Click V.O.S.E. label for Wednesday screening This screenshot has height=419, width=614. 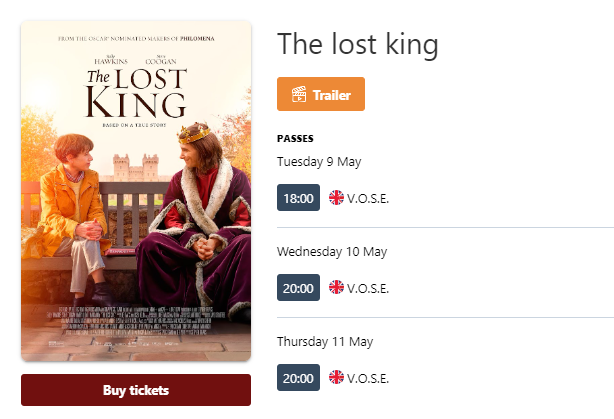tap(368, 289)
